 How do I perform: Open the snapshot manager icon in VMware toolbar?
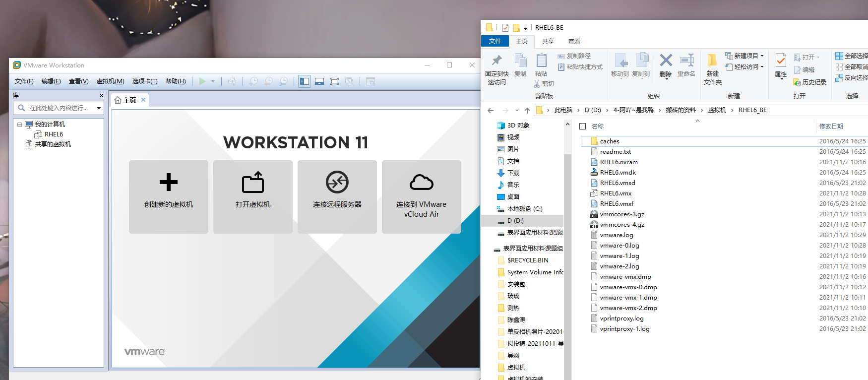(283, 81)
